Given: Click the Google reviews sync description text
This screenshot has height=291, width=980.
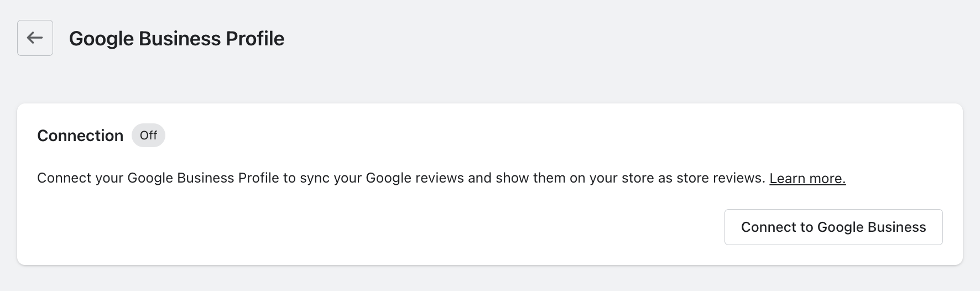Looking at the screenshot, I should pos(401,178).
